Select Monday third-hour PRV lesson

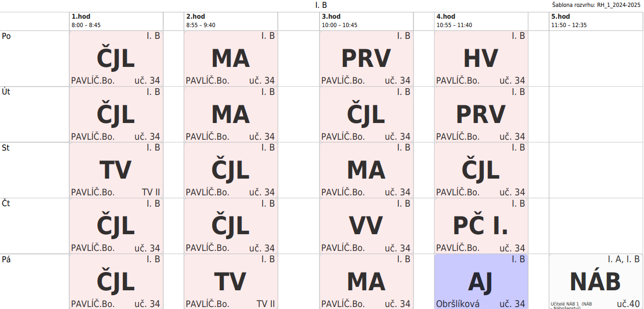[366, 59]
